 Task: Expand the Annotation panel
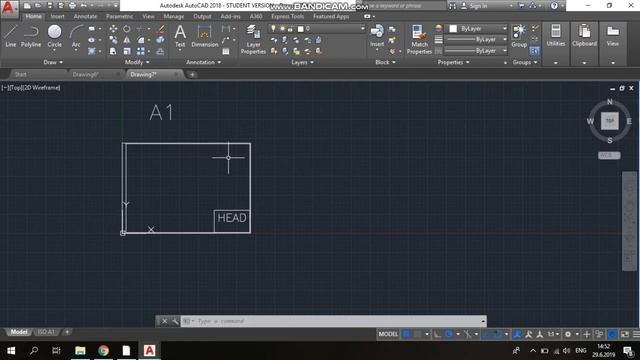[x=203, y=62]
